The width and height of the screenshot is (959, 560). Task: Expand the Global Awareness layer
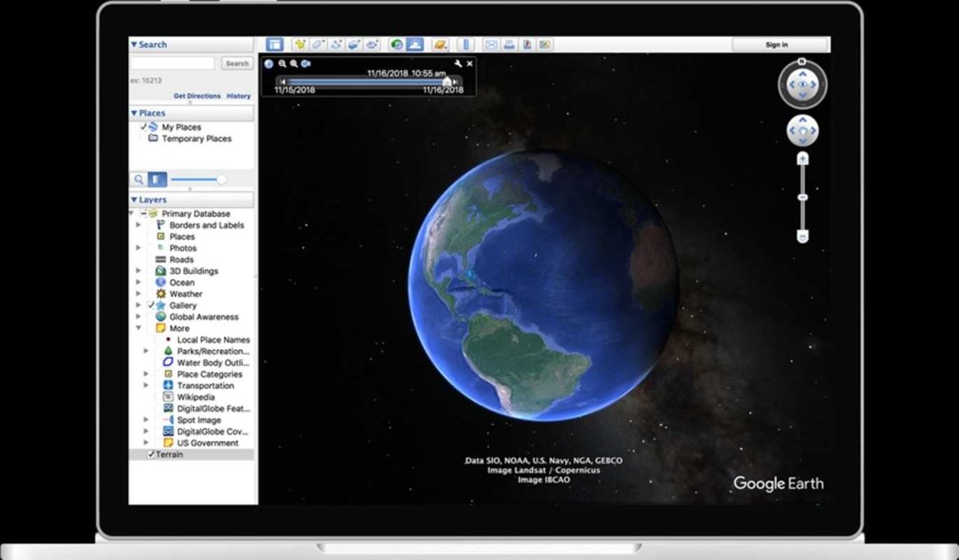138,316
